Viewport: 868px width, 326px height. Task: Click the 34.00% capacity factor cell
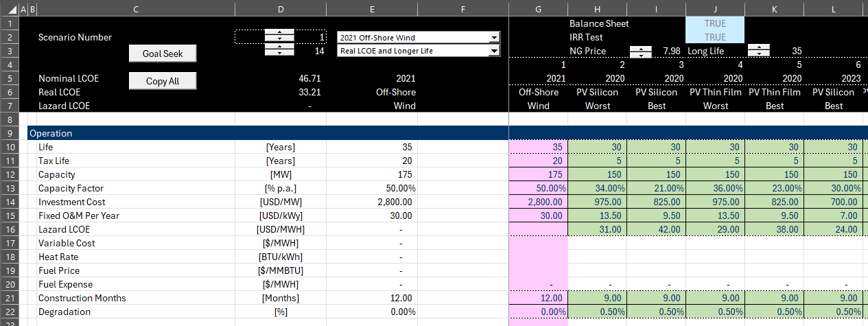[597, 188]
